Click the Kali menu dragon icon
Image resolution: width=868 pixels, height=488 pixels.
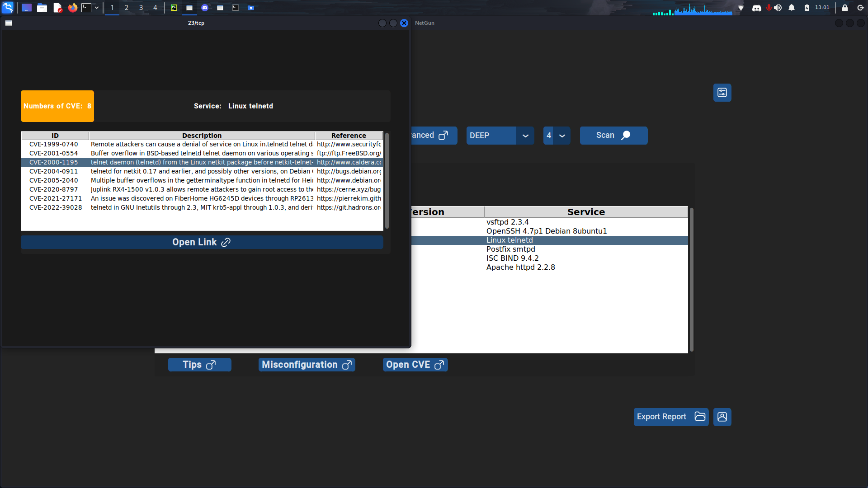tap(8, 8)
